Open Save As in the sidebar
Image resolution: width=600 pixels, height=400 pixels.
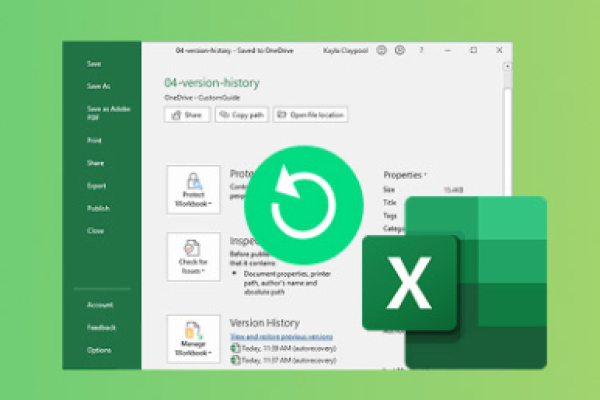click(98, 86)
